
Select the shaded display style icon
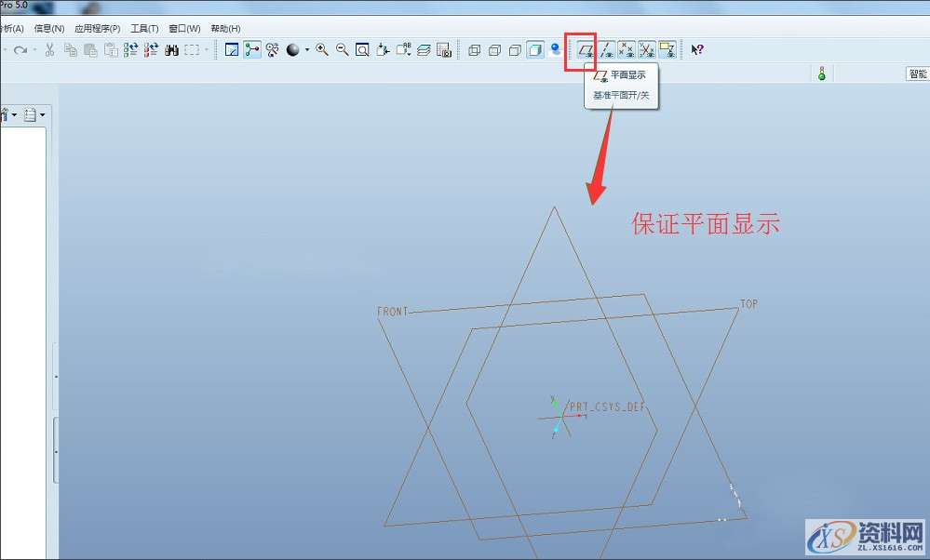tap(534, 49)
